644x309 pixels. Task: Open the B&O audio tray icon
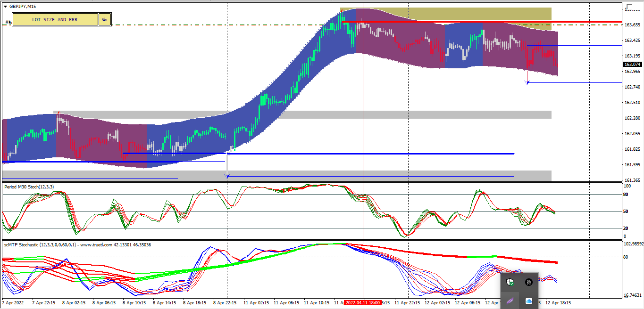point(529,282)
